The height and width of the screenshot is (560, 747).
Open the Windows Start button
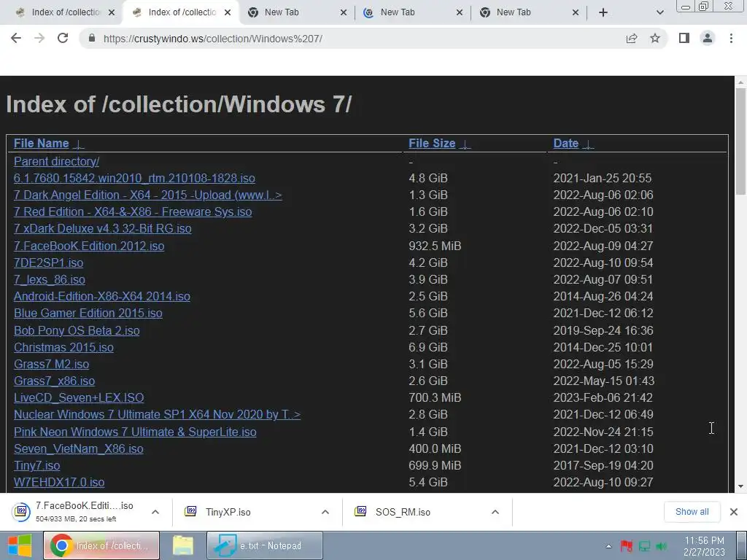click(x=20, y=545)
